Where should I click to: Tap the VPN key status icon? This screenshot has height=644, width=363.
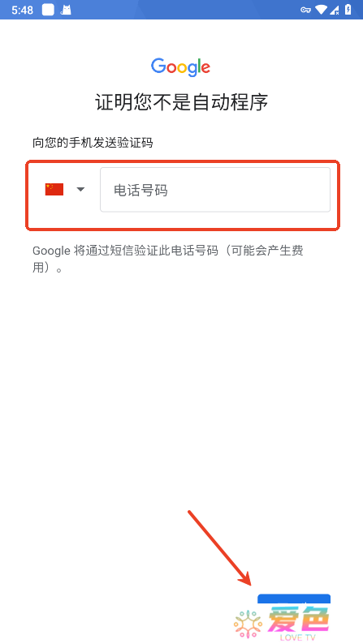pos(305,10)
